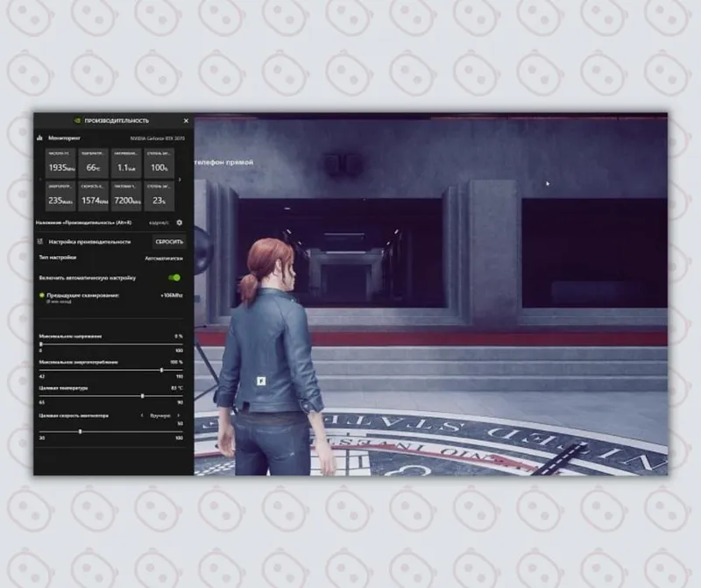701x588 pixels.
Task: Select the 235 watts power tile
Action: pyautogui.click(x=60, y=195)
